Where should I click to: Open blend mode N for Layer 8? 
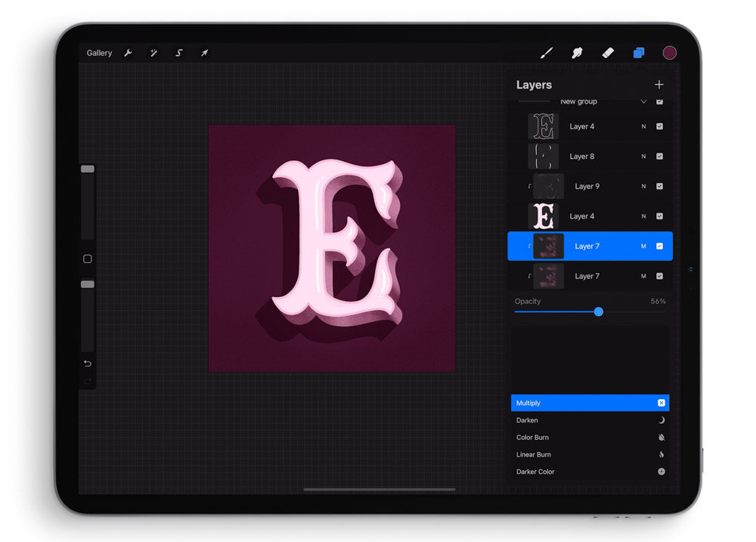pos(643,156)
